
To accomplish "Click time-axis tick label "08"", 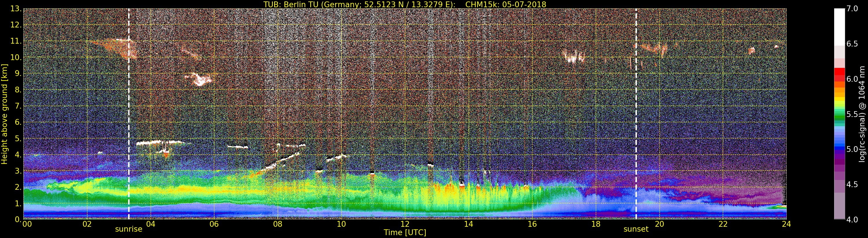I will pos(278,224).
